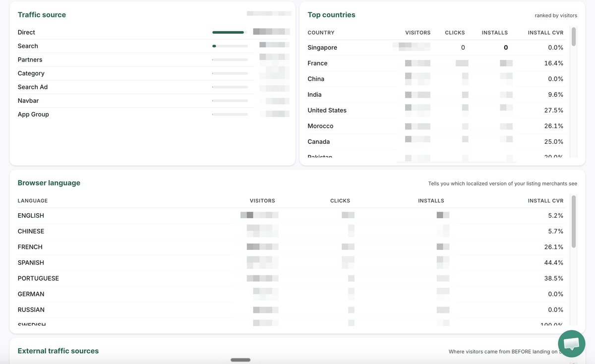Sort Browser language by INSTALL CVR header
This screenshot has width=595, height=364.
pyautogui.click(x=546, y=201)
